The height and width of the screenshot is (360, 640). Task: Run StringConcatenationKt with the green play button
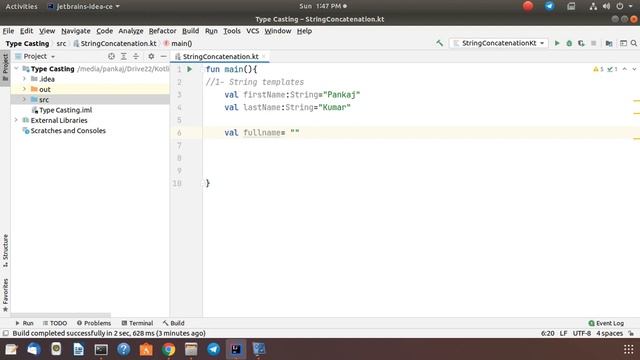(557, 43)
